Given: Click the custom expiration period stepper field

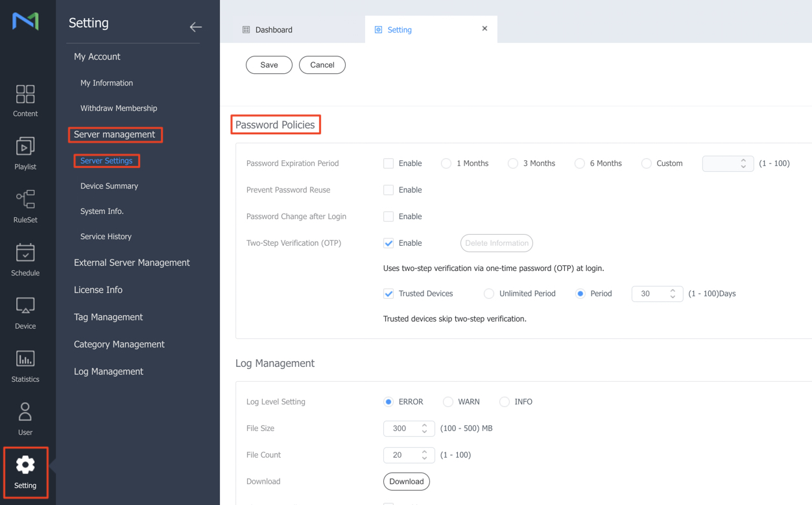Looking at the screenshot, I should click(x=728, y=163).
